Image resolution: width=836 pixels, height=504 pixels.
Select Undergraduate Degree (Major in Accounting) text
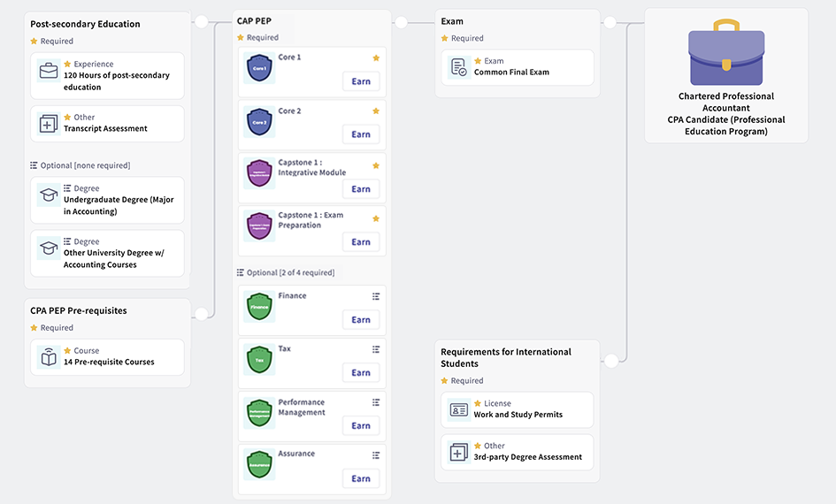click(119, 205)
